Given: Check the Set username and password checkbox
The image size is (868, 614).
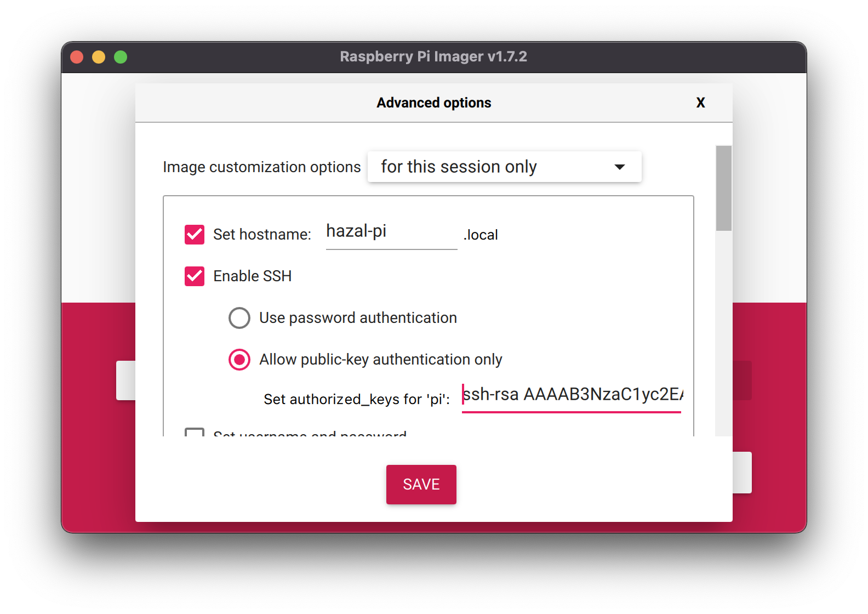Looking at the screenshot, I should click(195, 433).
